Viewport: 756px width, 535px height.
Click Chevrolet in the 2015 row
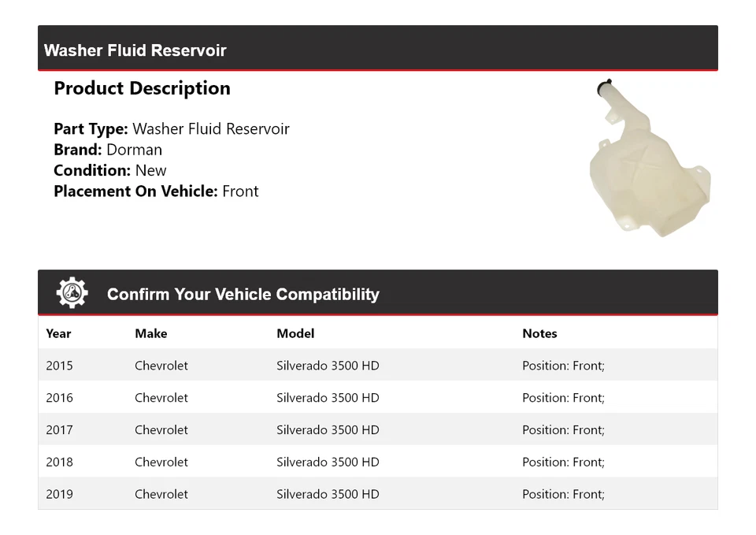tap(161, 366)
